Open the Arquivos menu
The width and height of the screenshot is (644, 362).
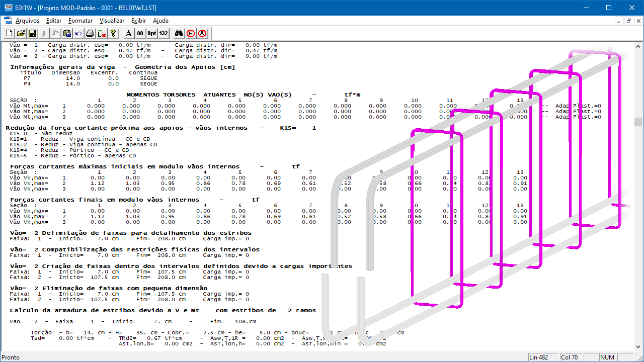(27, 21)
